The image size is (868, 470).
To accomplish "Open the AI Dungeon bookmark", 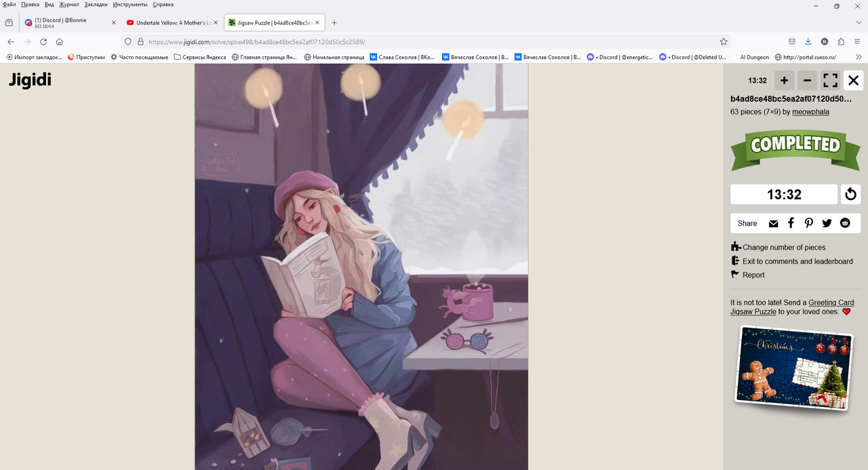I will [755, 57].
